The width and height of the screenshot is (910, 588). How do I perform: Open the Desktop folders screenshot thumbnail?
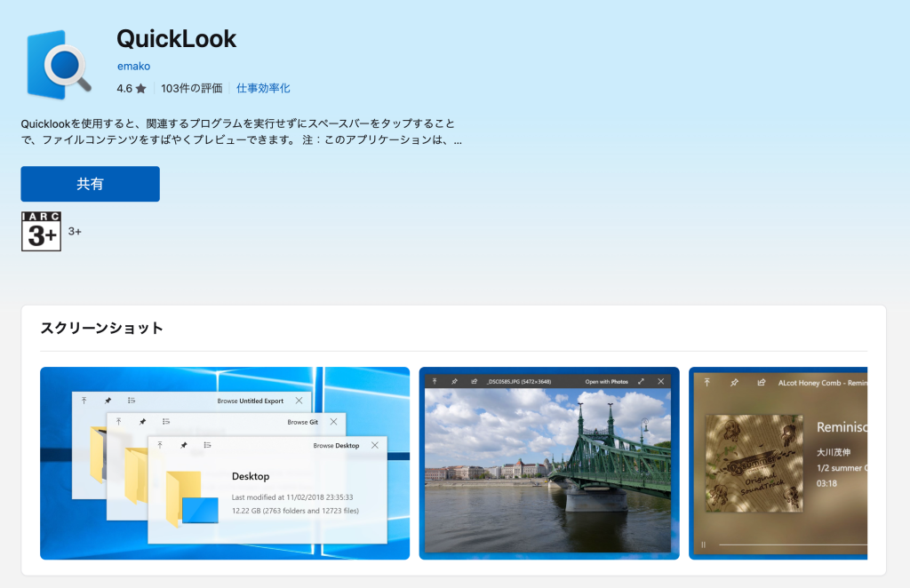tap(225, 463)
